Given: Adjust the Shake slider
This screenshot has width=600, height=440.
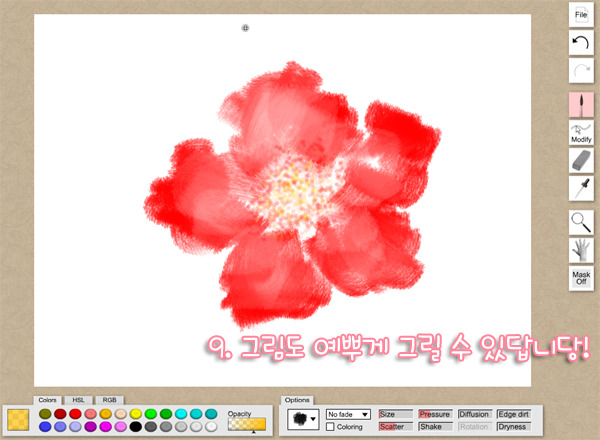Looking at the screenshot, I should [x=435, y=427].
